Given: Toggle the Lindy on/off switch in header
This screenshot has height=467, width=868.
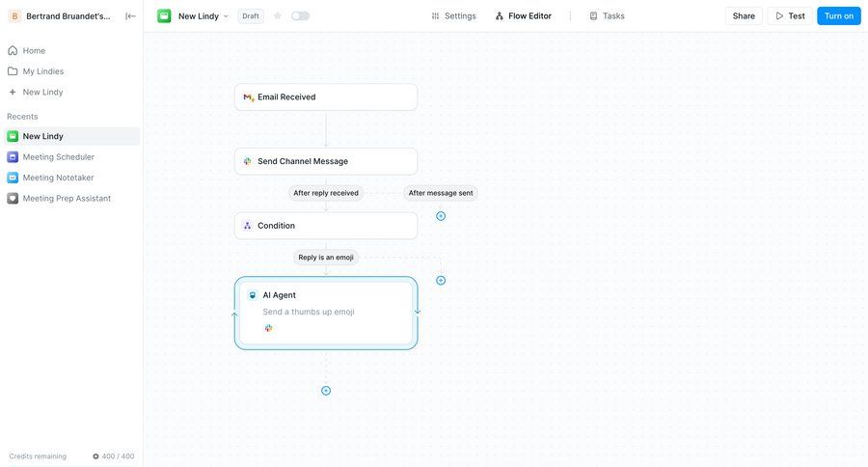Looking at the screenshot, I should coord(301,15).
